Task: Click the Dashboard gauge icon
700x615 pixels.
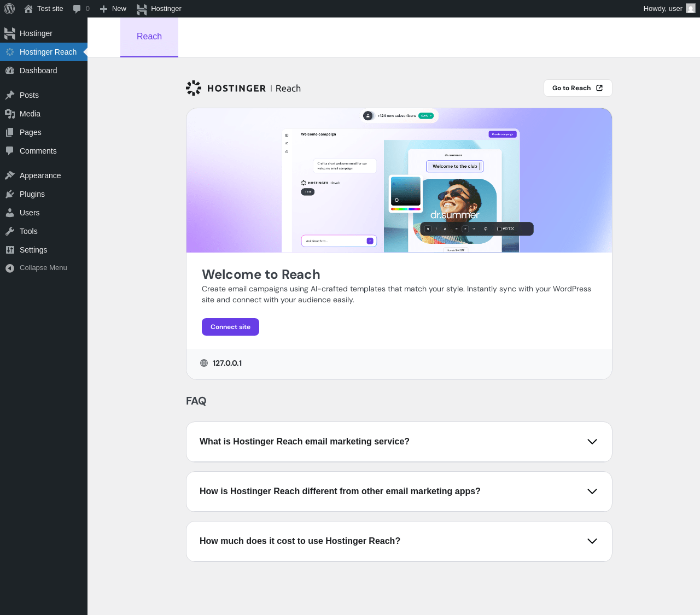Action: click(x=10, y=71)
